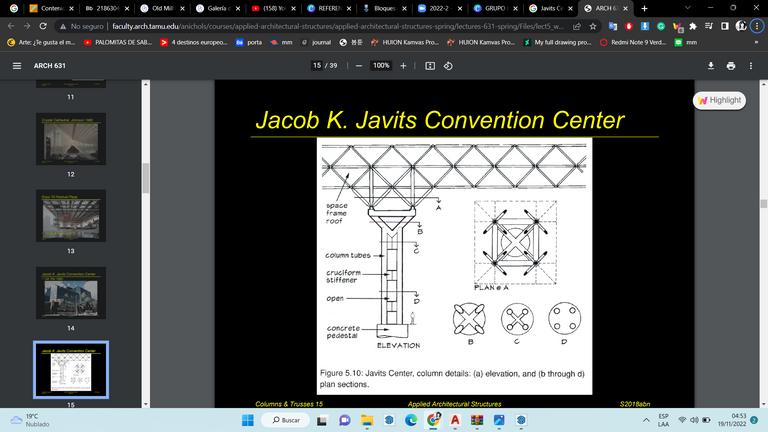Open the 'journal' bookmark

coord(316,43)
